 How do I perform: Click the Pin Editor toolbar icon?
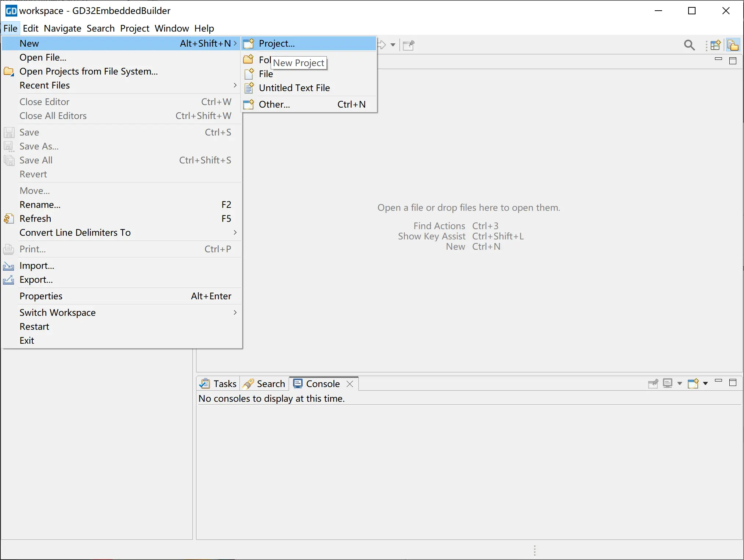(408, 45)
